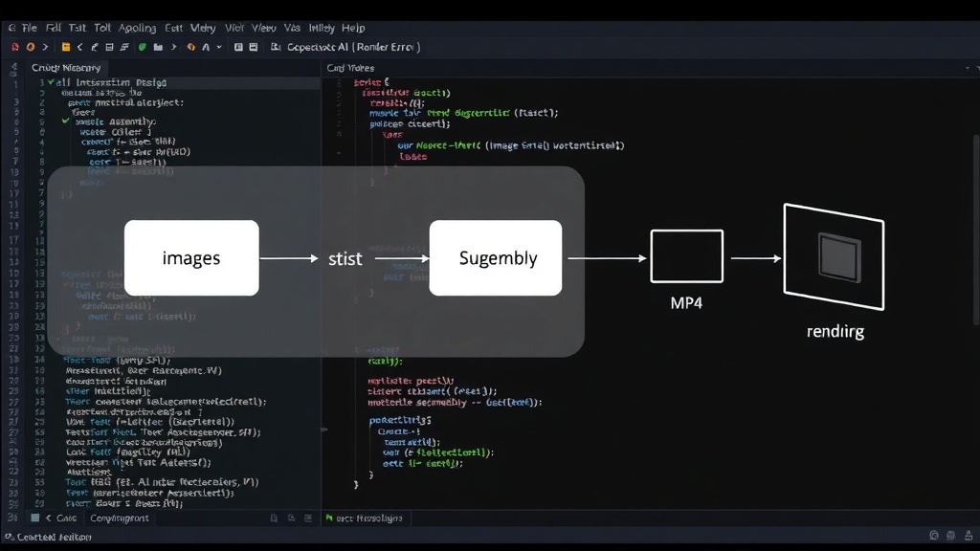The width and height of the screenshot is (980, 551).
Task: Click the 'rendirg' screen thumbnail
Action: (834, 256)
